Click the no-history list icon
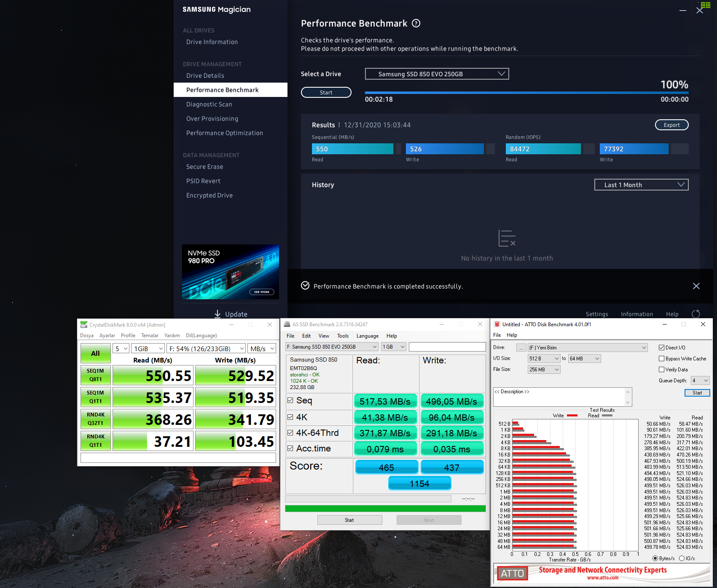The height and width of the screenshot is (588, 717). (507, 238)
